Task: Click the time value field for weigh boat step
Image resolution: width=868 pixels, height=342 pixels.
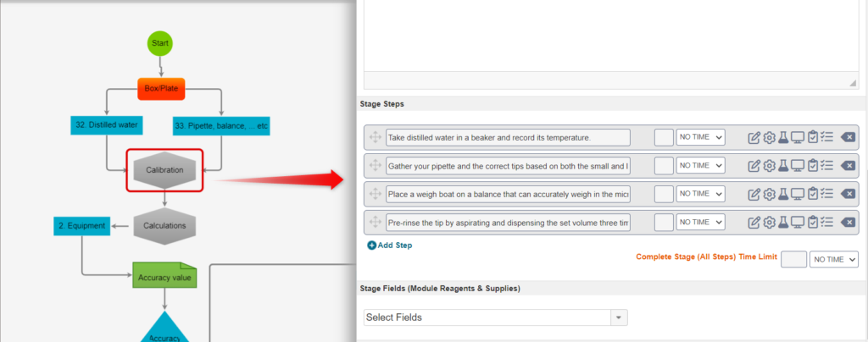Action: click(664, 193)
